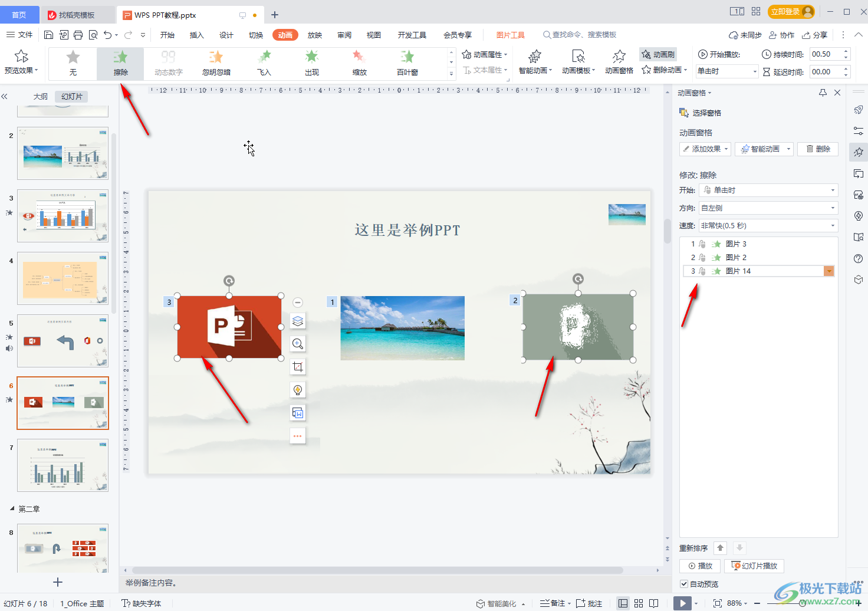Open the 图片工具 ribbon tab
Image resolution: width=868 pixels, height=611 pixels.
pos(511,35)
